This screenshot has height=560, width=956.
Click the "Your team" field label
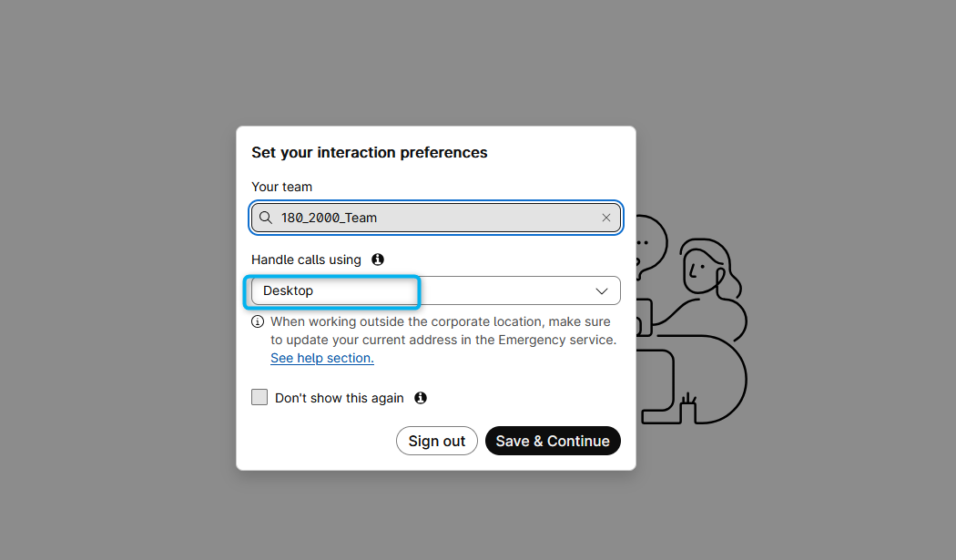(x=282, y=187)
